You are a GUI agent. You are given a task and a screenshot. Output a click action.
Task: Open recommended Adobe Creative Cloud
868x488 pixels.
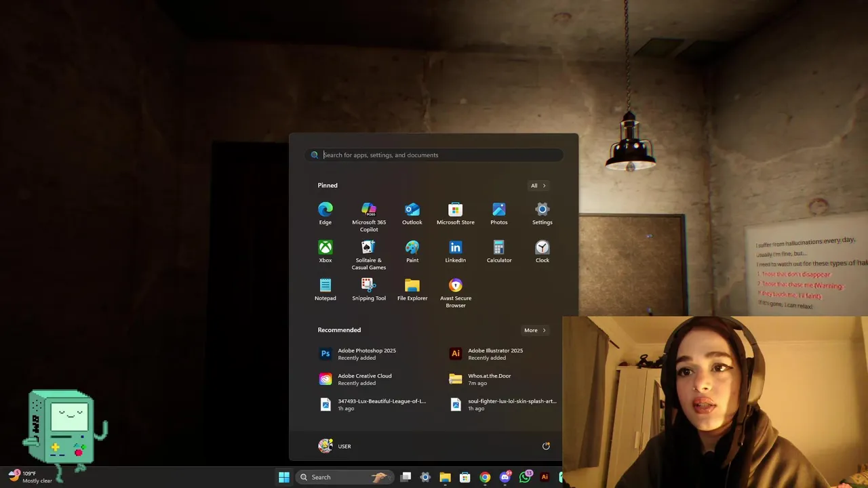coord(370,379)
